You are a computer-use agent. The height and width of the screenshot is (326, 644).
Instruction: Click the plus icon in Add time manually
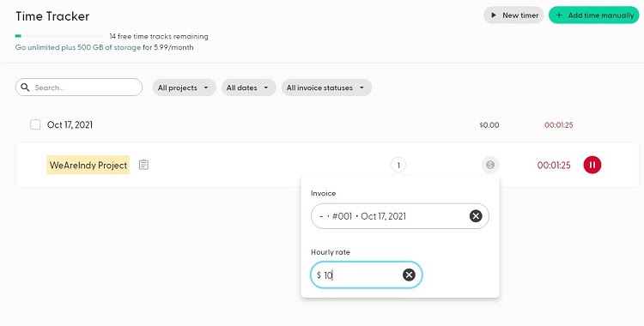(559, 15)
